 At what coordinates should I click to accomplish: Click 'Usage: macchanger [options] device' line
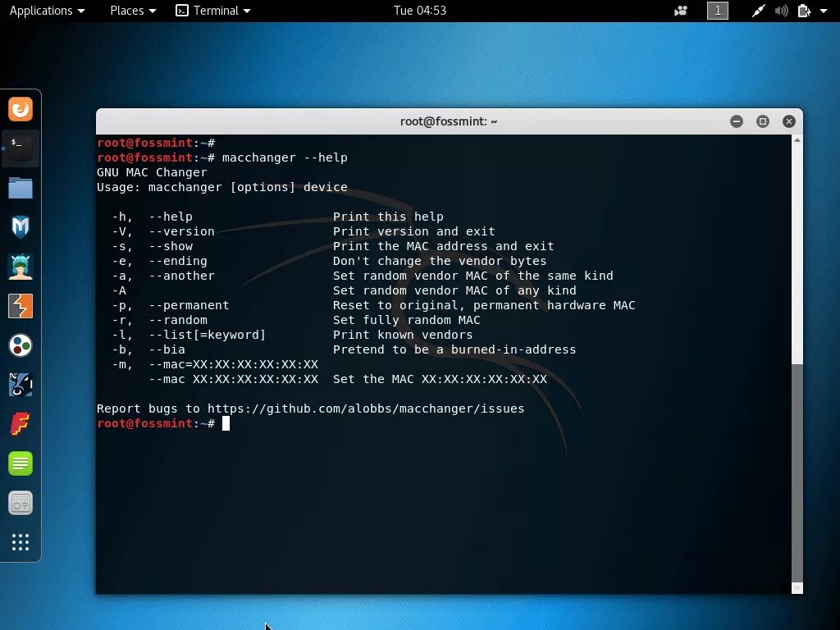click(221, 188)
